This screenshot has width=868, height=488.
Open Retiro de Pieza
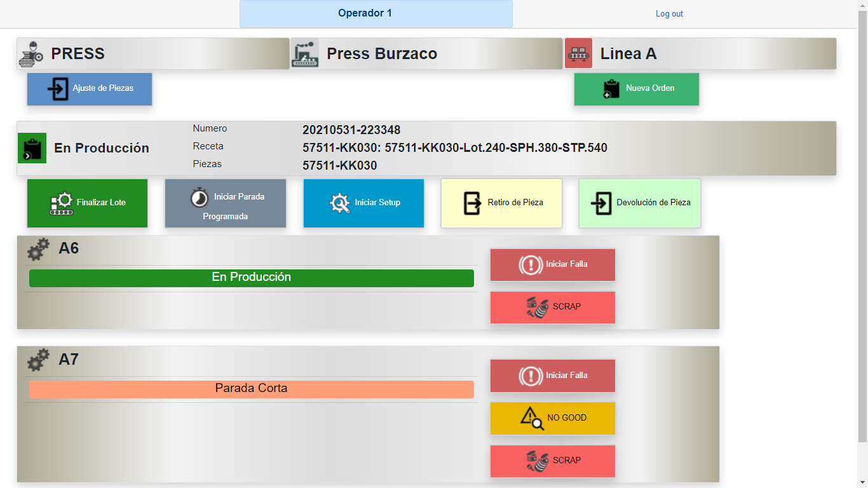[x=501, y=203]
